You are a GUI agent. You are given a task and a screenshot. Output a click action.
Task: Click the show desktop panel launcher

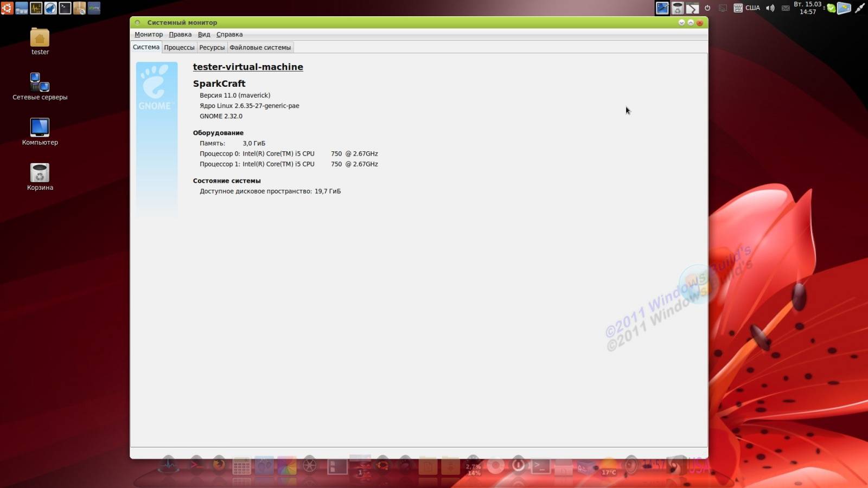coord(22,8)
